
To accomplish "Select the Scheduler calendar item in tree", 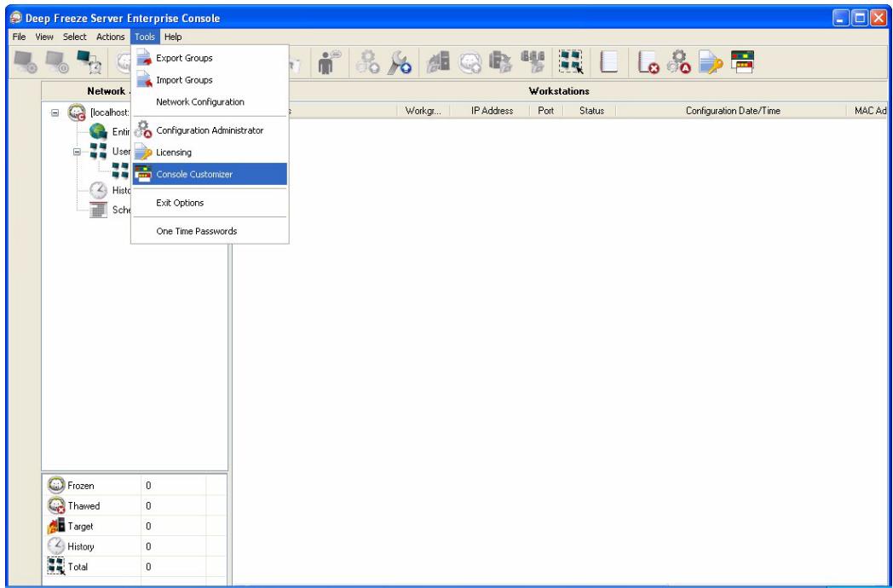I will 98,210.
